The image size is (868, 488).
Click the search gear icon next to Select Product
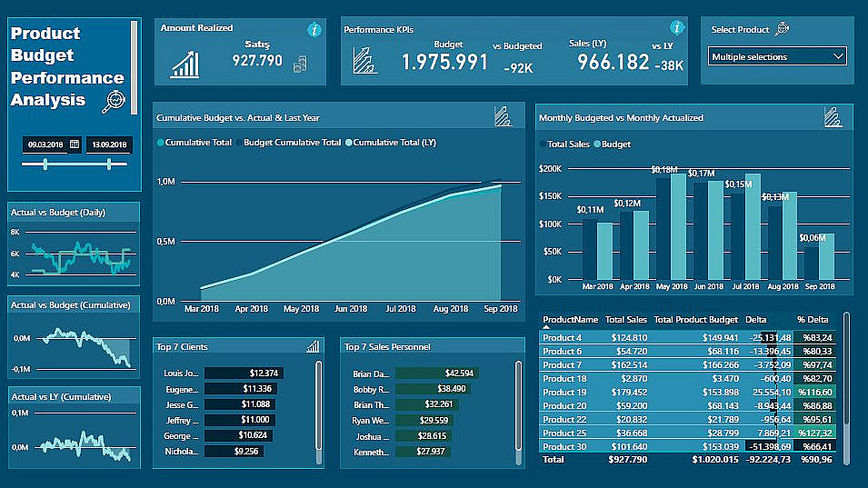782,29
